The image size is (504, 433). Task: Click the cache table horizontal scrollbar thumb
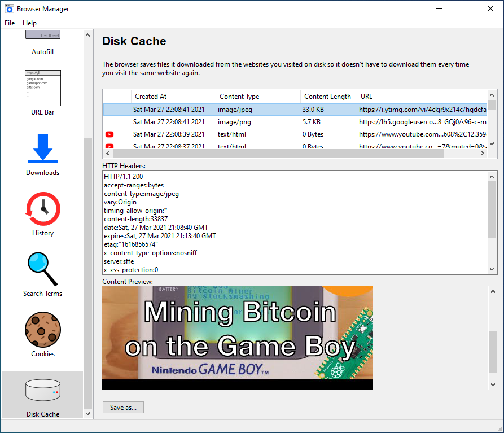point(278,154)
